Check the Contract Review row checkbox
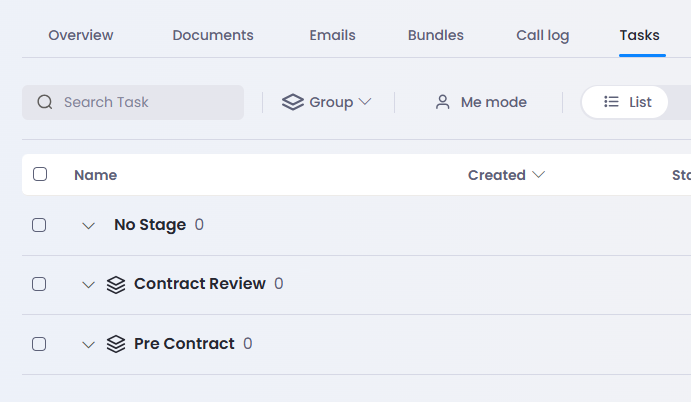 tap(39, 284)
